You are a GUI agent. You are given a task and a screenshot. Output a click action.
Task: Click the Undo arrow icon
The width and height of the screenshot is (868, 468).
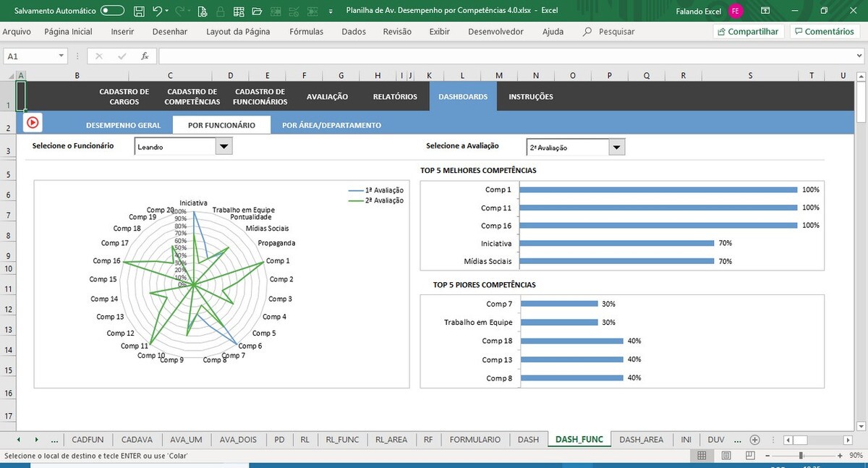click(x=157, y=11)
